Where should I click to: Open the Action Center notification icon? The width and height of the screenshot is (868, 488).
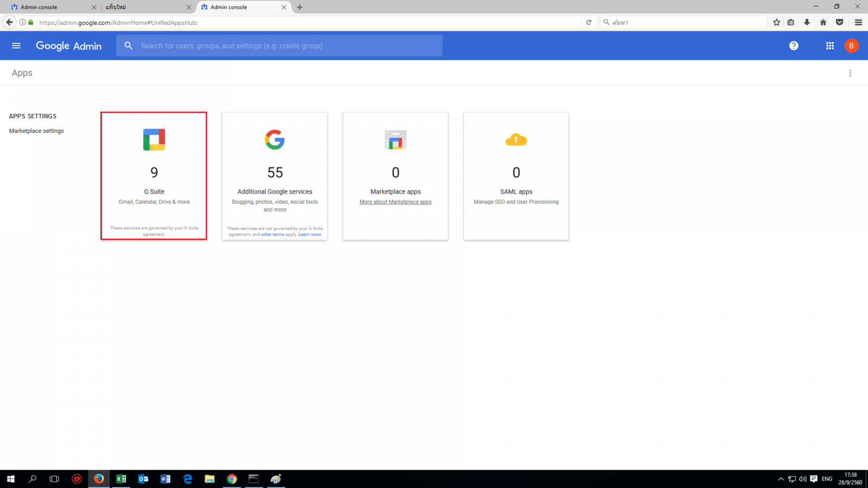(x=814, y=479)
